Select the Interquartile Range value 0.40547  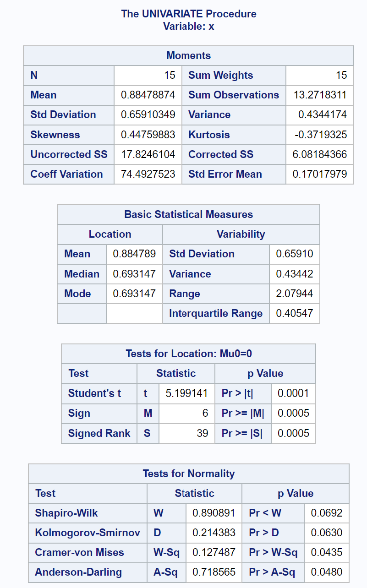tap(295, 314)
